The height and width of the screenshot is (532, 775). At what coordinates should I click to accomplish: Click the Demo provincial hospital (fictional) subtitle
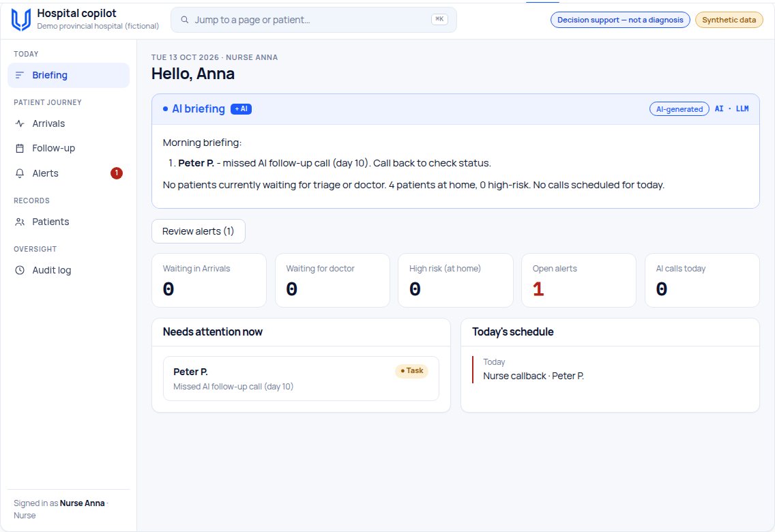tap(98, 26)
